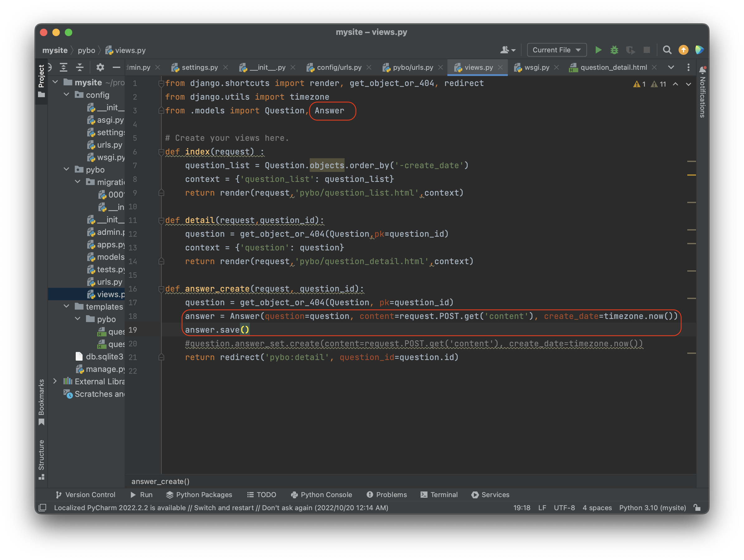Screen dimensions: 744x560
Task: Expand all items in project tree
Action: point(64,67)
